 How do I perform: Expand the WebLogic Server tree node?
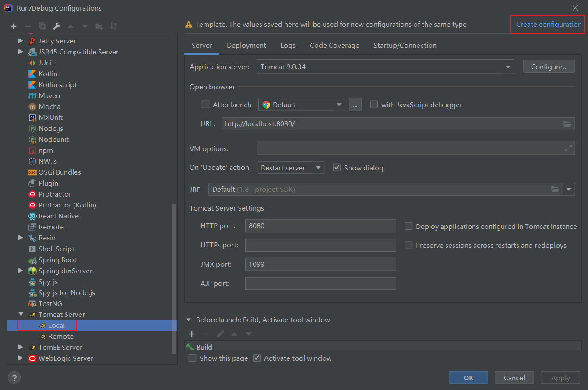[x=21, y=358]
